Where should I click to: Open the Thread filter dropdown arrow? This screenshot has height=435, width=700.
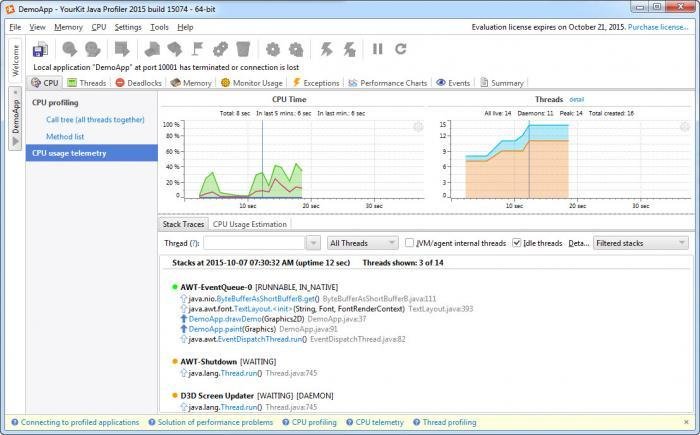coord(313,243)
